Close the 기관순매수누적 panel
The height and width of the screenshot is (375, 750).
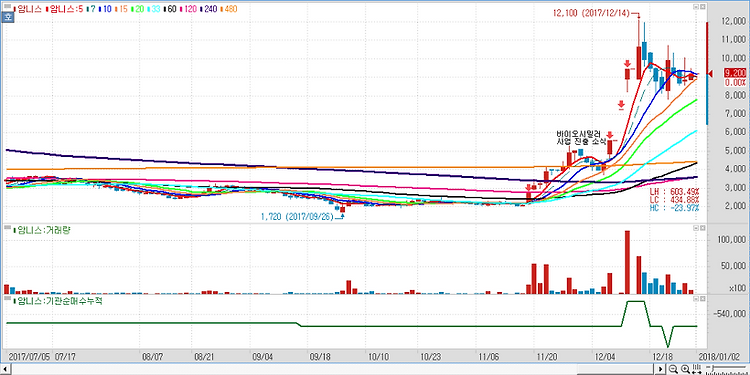click(702, 298)
